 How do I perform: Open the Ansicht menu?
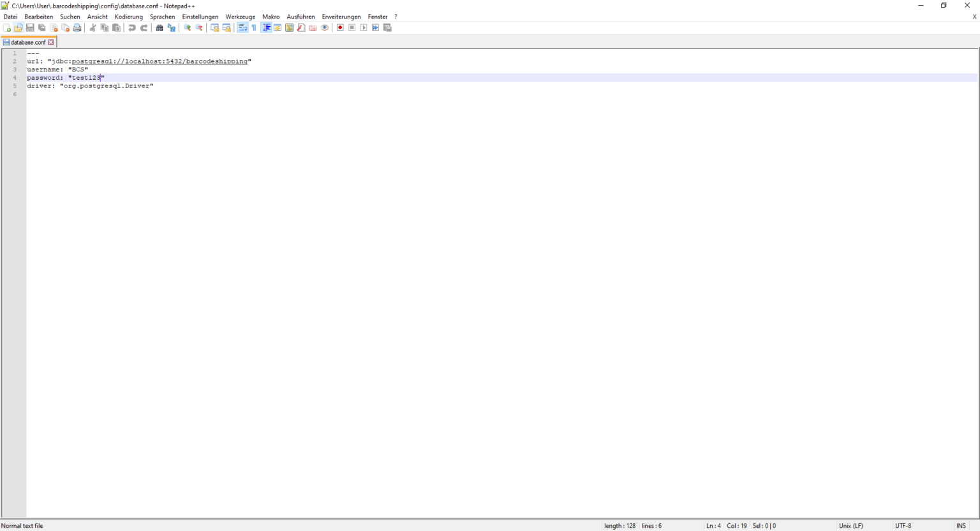[98, 17]
